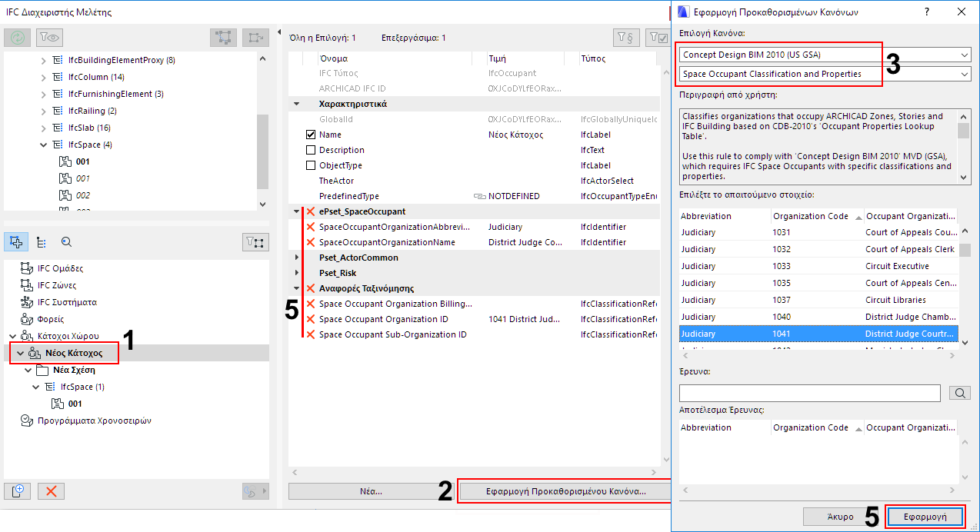
Task: Collapse the Νέα Σχέση folder node
Action: coord(28,370)
